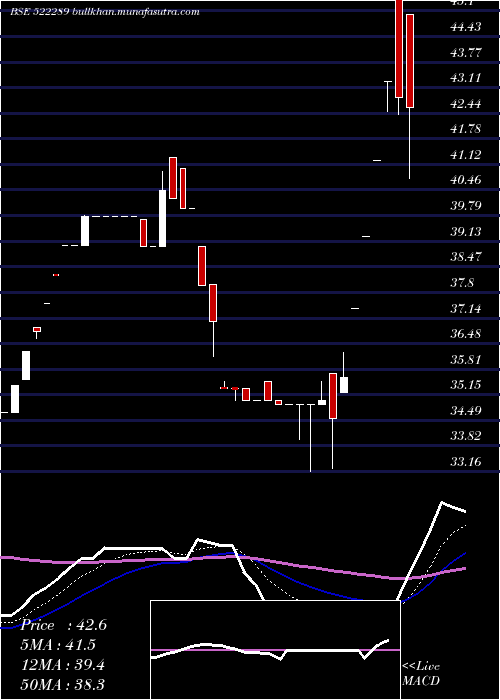This screenshot has width=500, height=700.
Task: Click the 40.46 price axis label
Action: 466,180
